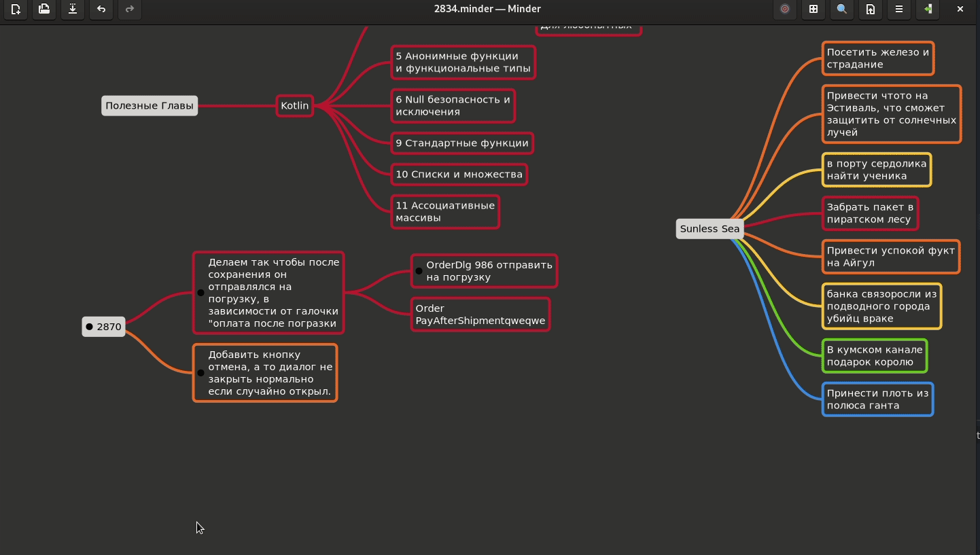Select '9 Стандартные функции' node
Viewport: 980px width, 555px height.
click(462, 143)
